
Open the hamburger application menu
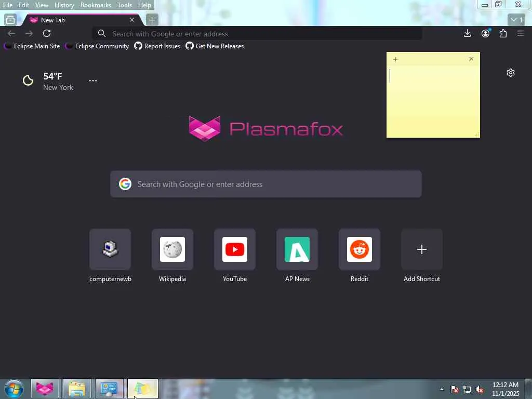[521, 33]
